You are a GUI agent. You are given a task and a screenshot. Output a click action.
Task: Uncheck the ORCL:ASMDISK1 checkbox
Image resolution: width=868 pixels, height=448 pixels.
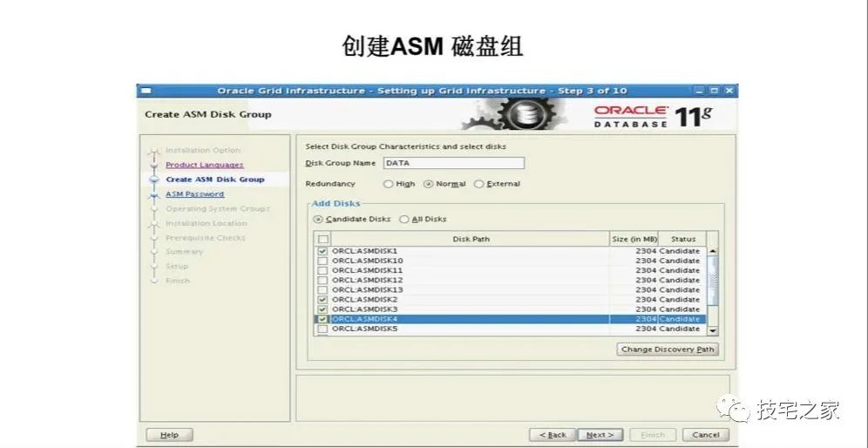click(322, 251)
